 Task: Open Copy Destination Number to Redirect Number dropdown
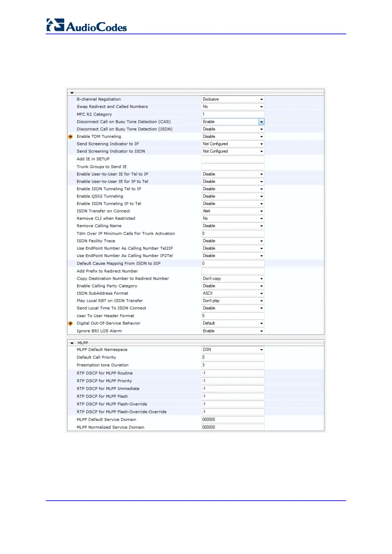[x=233, y=278]
